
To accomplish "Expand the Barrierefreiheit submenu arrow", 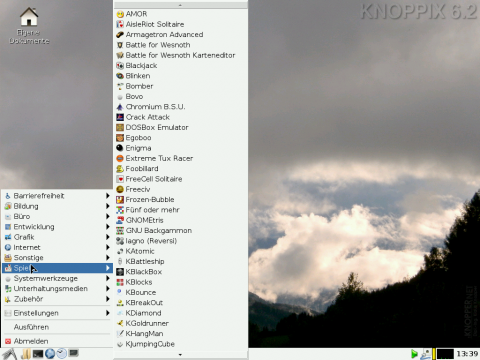I will point(108,196).
